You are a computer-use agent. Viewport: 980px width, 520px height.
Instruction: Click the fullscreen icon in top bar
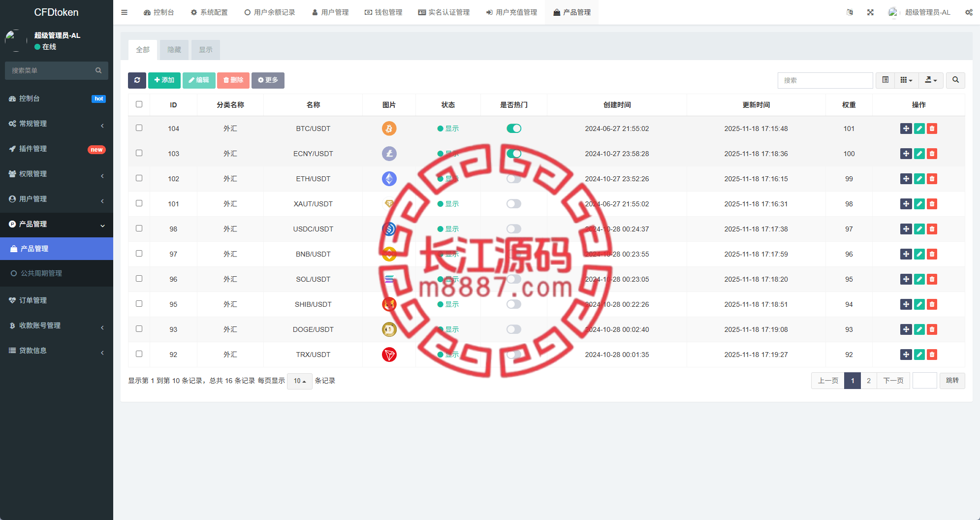pos(870,12)
